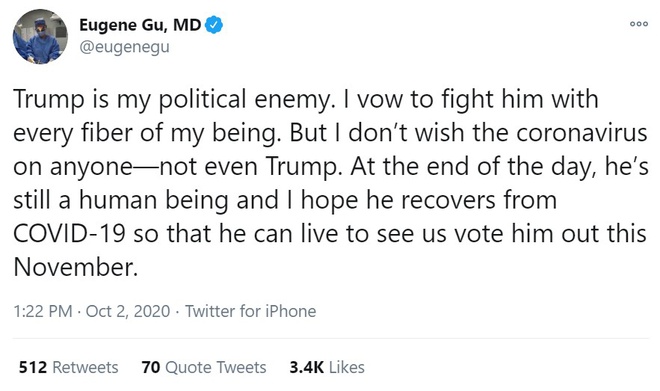The width and height of the screenshot is (660, 391).
Task: Click the 3.4K count beside Likes
Action: (306, 367)
